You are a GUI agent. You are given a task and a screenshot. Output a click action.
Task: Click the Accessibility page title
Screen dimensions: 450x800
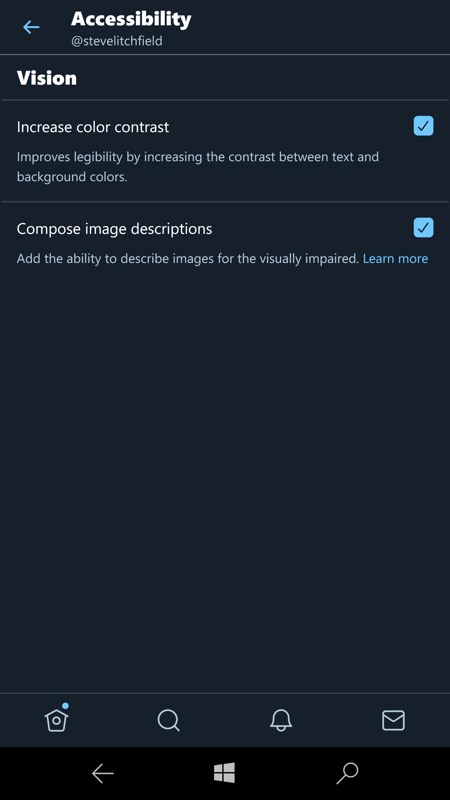pos(131,19)
